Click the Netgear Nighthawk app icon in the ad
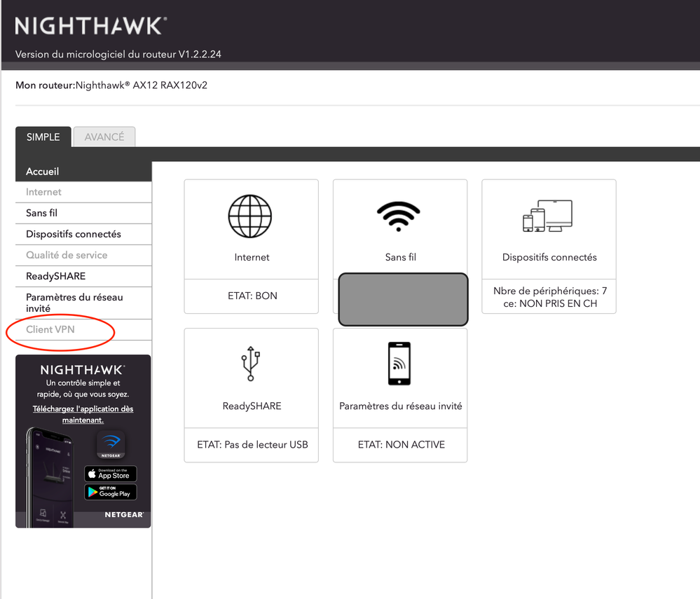This screenshot has height=599, width=700. point(111,443)
